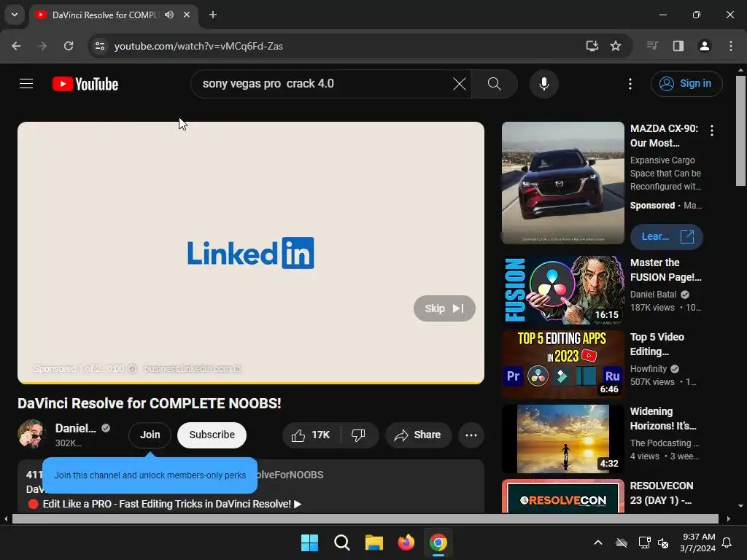Click the magnifier search button

click(x=494, y=84)
